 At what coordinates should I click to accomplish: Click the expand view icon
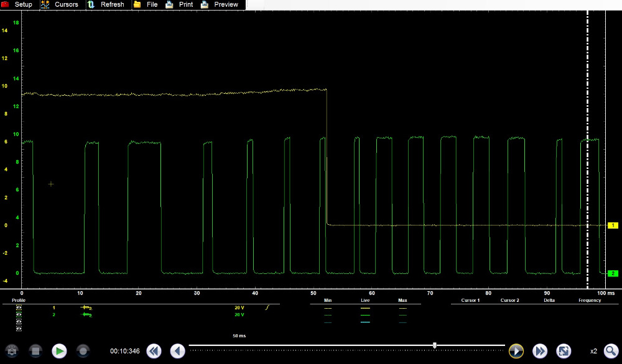(564, 351)
